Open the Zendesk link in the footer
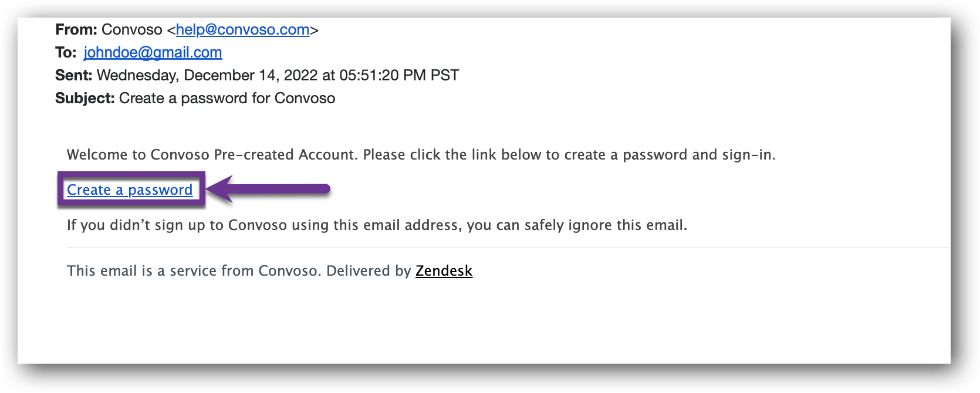This screenshot has height=393, width=980. tap(444, 271)
